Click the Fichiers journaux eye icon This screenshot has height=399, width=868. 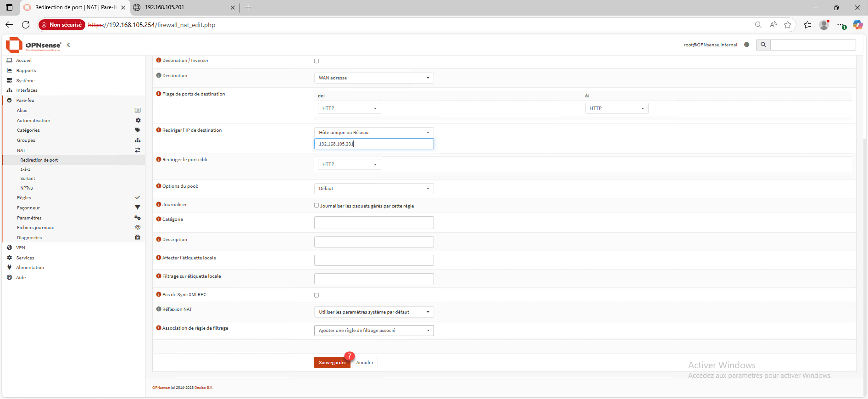click(x=138, y=227)
